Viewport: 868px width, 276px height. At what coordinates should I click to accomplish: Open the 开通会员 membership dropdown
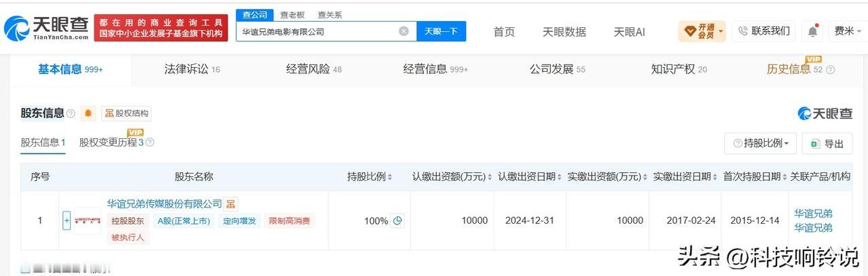point(702,31)
